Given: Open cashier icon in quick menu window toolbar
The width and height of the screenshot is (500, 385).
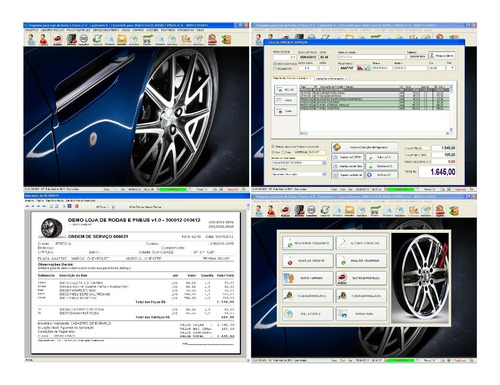Looking at the screenshot, I should point(440,211).
